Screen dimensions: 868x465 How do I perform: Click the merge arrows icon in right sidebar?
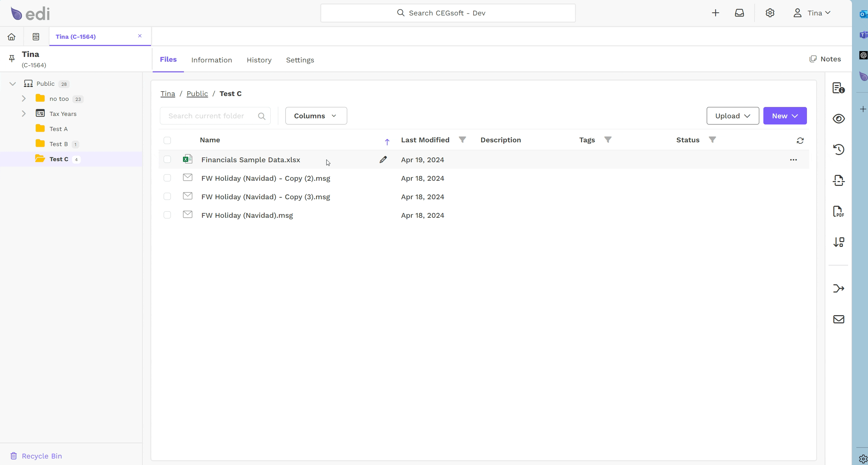click(838, 288)
